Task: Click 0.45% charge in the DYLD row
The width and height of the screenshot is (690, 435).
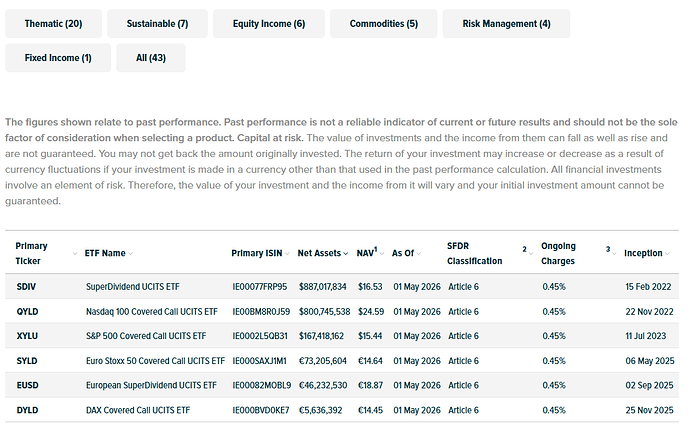Action: click(554, 410)
